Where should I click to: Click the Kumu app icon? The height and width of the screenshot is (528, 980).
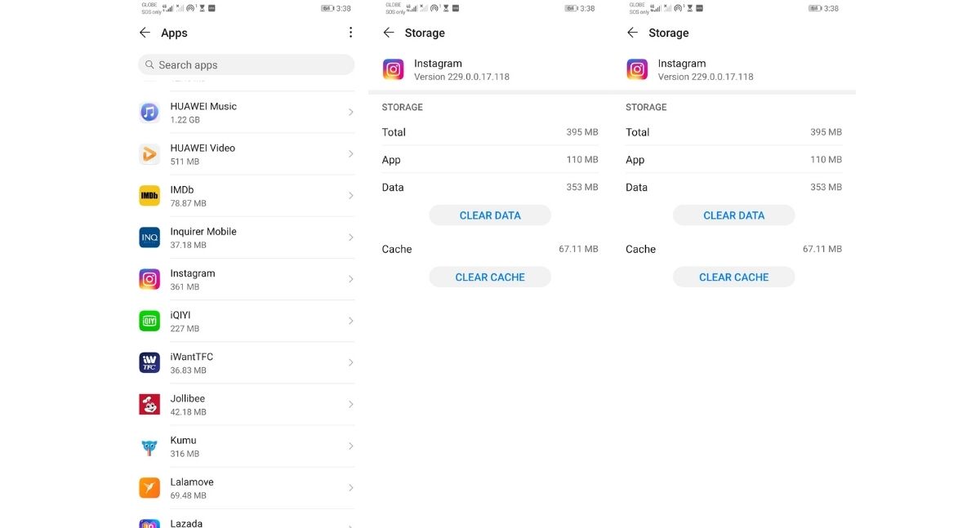point(149,446)
